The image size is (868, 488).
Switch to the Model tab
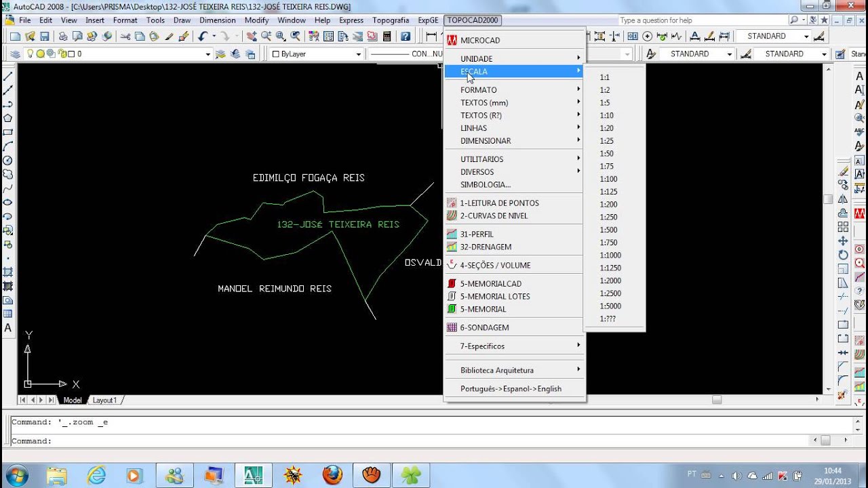72,401
